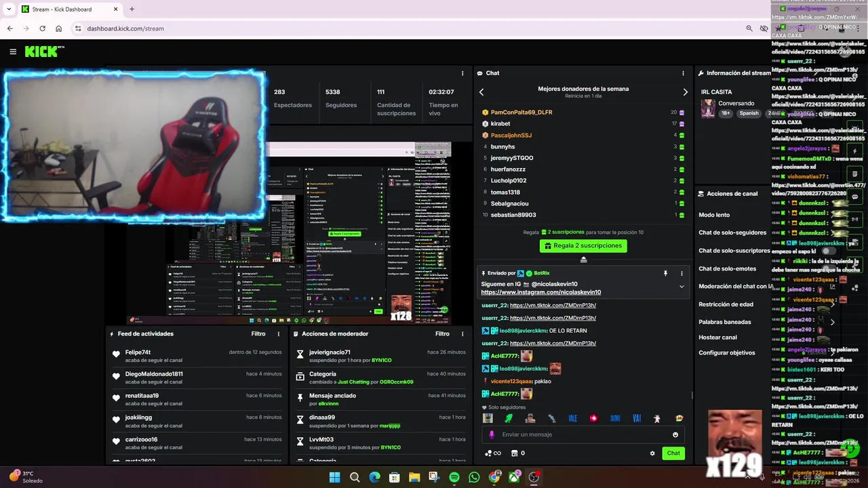
Task: Click javierignacio71 moderator action entry
Action: pyautogui.click(x=380, y=356)
